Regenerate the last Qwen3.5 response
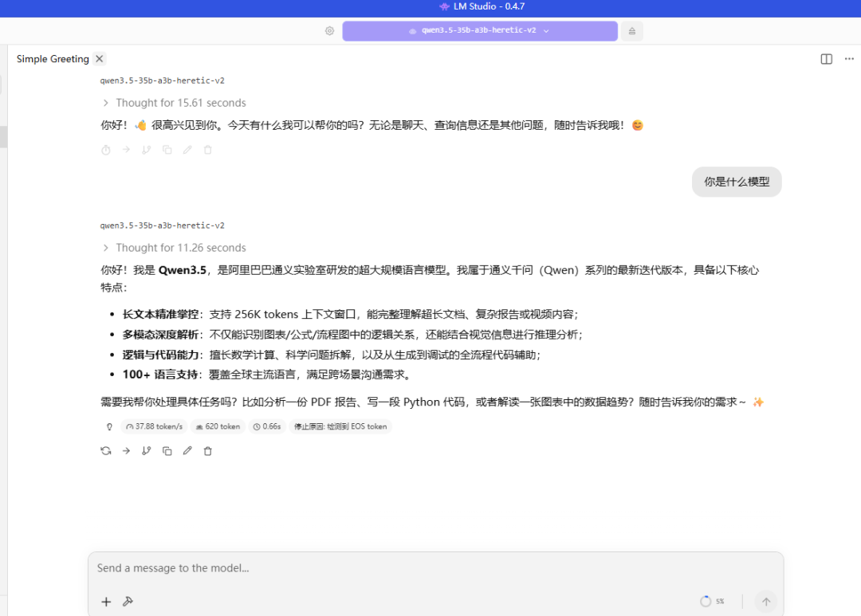This screenshot has width=861, height=616. (106, 451)
